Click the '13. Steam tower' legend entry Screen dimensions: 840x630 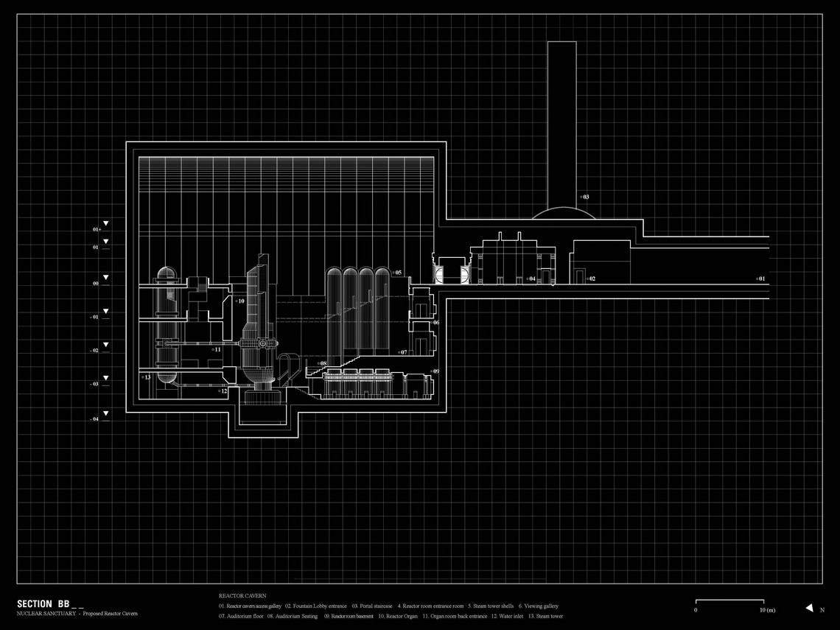tap(545, 616)
